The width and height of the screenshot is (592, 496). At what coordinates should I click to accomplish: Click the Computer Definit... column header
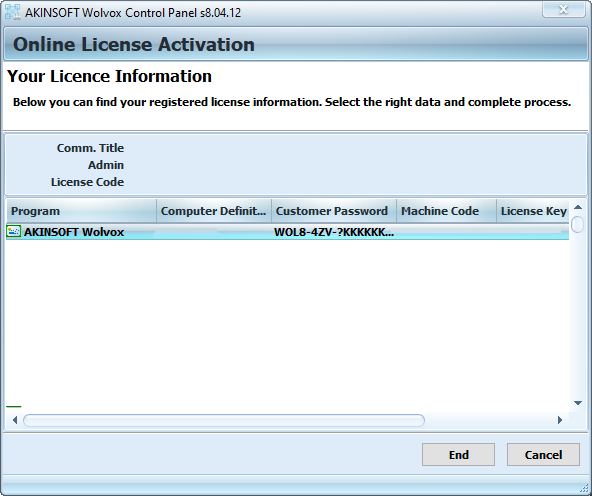click(x=214, y=211)
